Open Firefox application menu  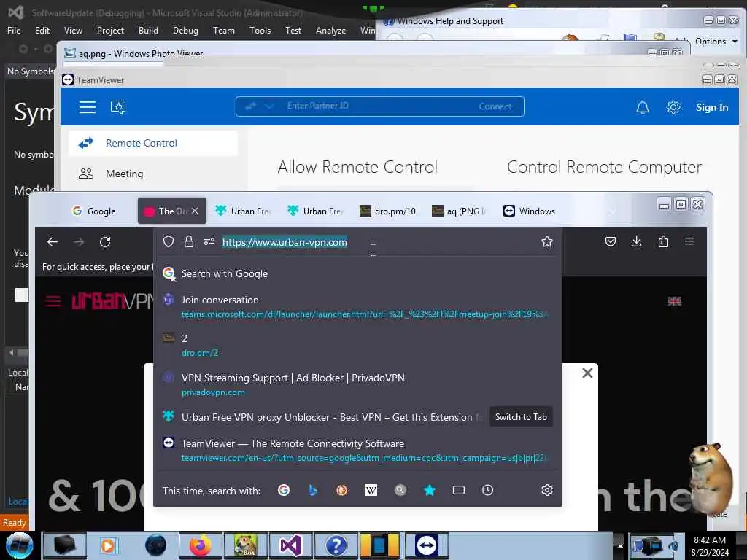click(x=689, y=241)
